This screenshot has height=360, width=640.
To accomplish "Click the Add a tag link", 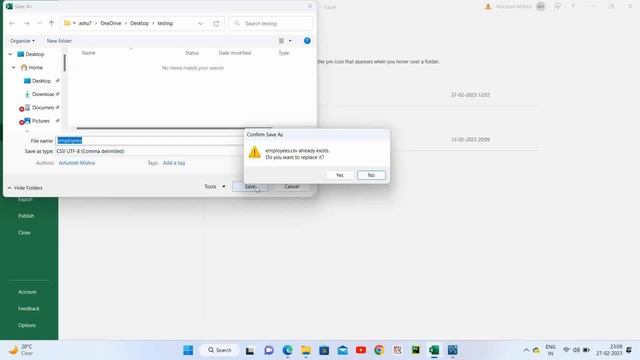I will pos(174,163).
